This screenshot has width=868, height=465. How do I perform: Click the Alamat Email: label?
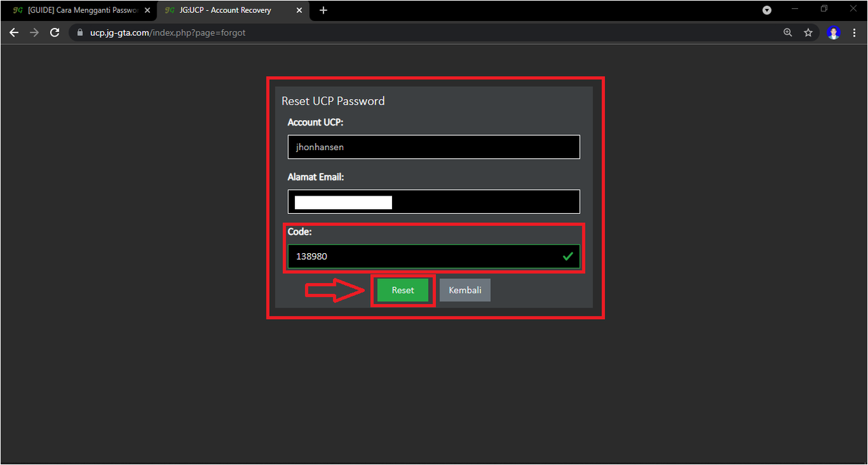click(x=315, y=177)
